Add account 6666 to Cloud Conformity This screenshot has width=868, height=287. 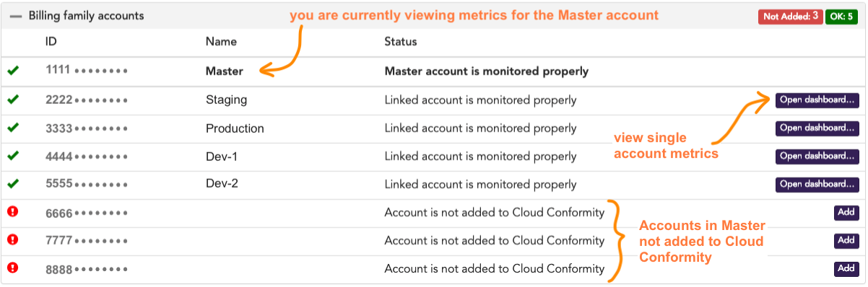pos(846,213)
